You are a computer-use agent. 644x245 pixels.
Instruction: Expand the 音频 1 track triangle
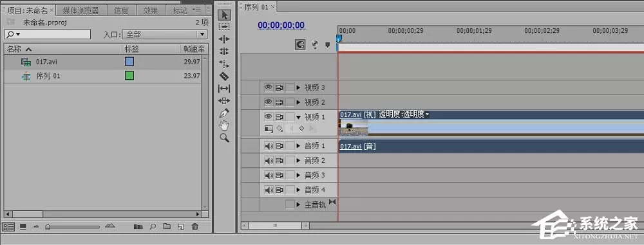(299, 146)
